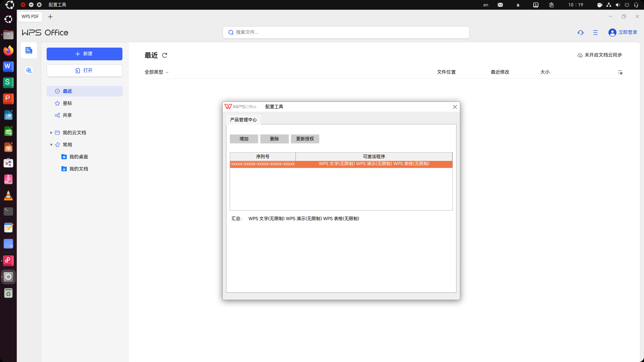Select Recent (最近) in sidebar
Viewport: 644px width, 362px height.
pos(85,91)
